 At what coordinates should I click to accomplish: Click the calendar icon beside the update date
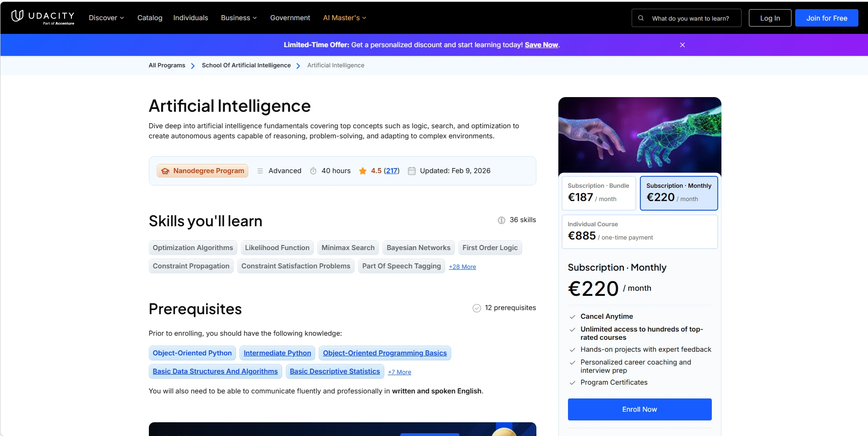(x=411, y=171)
